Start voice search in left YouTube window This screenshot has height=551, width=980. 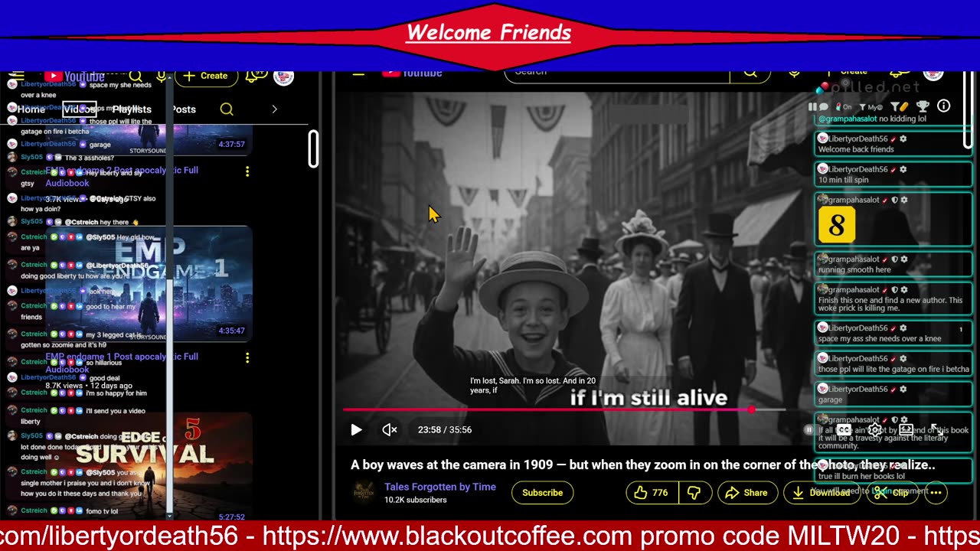pyautogui.click(x=162, y=76)
